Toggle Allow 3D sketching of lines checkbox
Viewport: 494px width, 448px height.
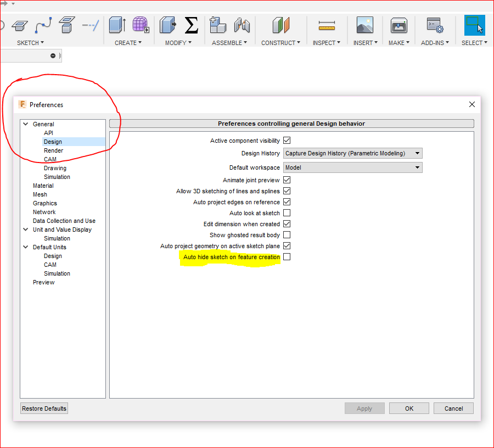click(287, 191)
